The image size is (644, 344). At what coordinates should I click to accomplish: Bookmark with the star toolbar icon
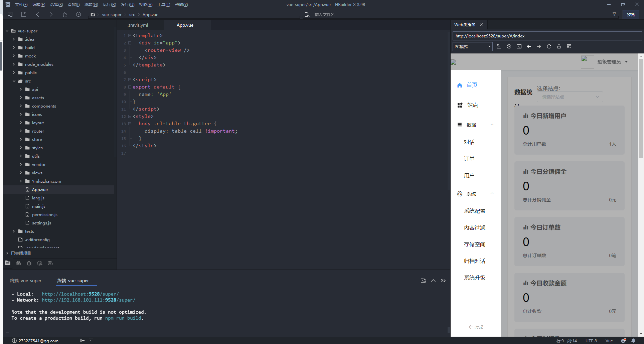pyautogui.click(x=65, y=14)
